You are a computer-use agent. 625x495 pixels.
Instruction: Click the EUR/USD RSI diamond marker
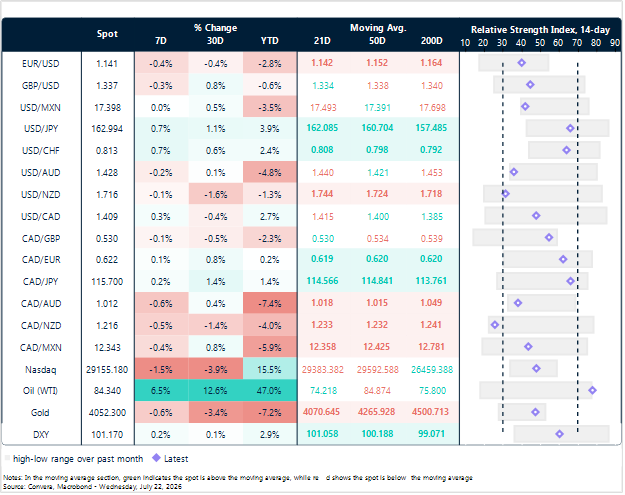coord(523,63)
